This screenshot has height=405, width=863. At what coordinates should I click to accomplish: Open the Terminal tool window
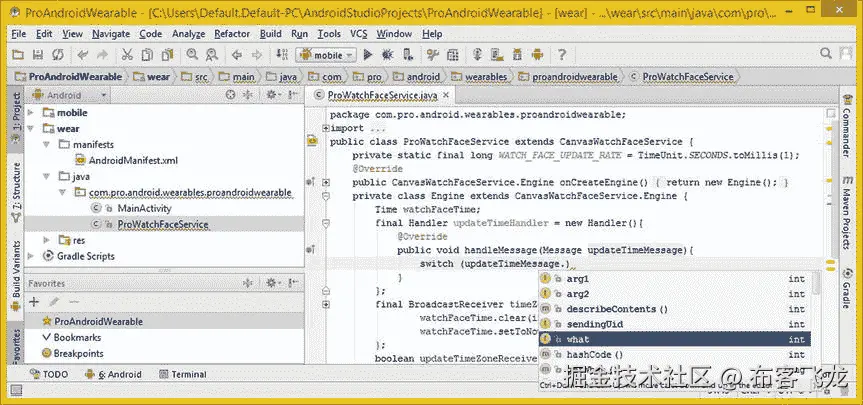[x=183, y=374]
